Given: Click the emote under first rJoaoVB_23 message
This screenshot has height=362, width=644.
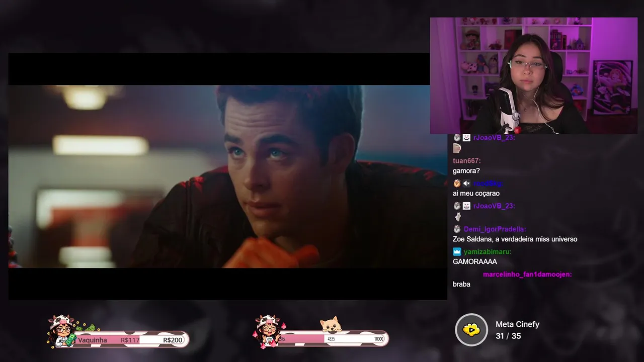Looking at the screenshot, I should coord(457,148).
